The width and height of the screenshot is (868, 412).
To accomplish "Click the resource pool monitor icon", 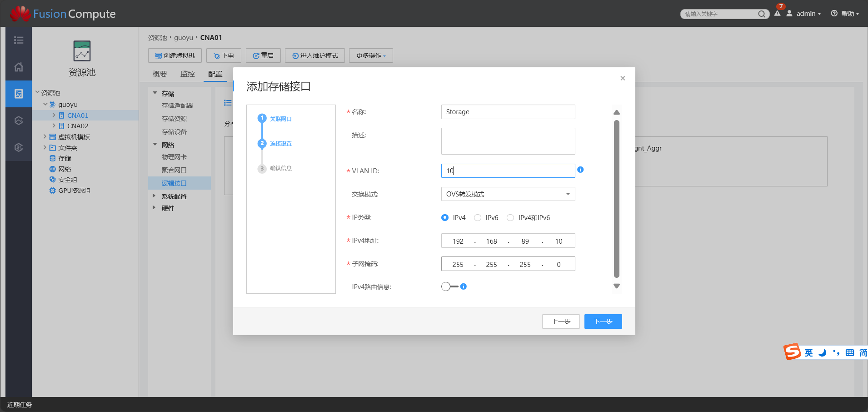I will (x=82, y=51).
